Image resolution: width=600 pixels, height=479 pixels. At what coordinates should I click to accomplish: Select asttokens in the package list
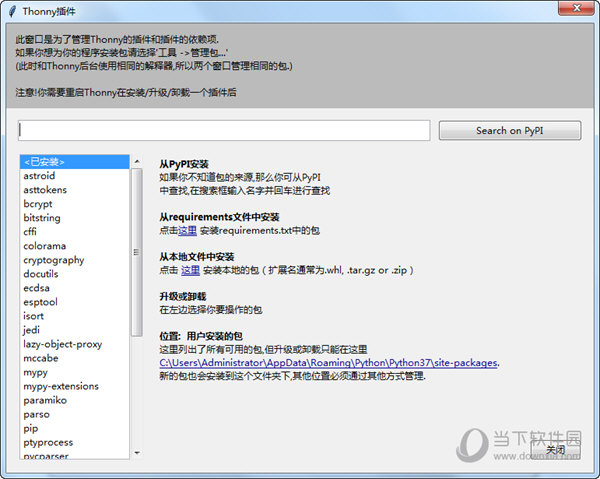pyautogui.click(x=74, y=190)
